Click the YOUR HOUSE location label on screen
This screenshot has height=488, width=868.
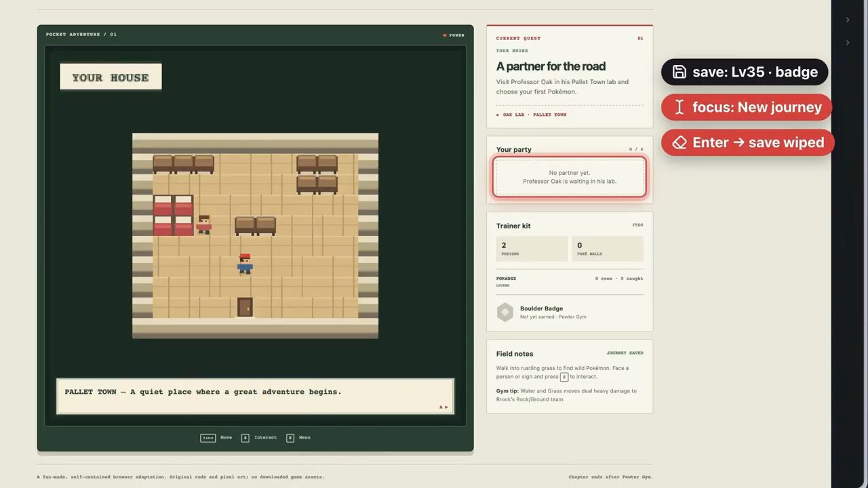click(x=111, y=77)
